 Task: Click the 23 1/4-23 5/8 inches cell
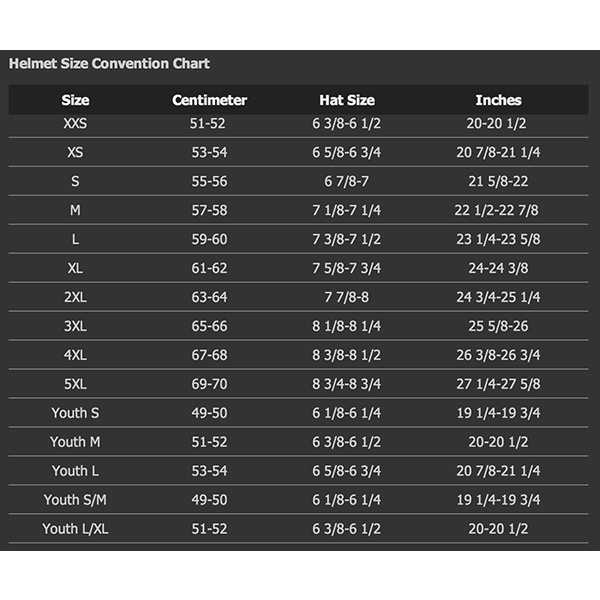pos(498,240)
